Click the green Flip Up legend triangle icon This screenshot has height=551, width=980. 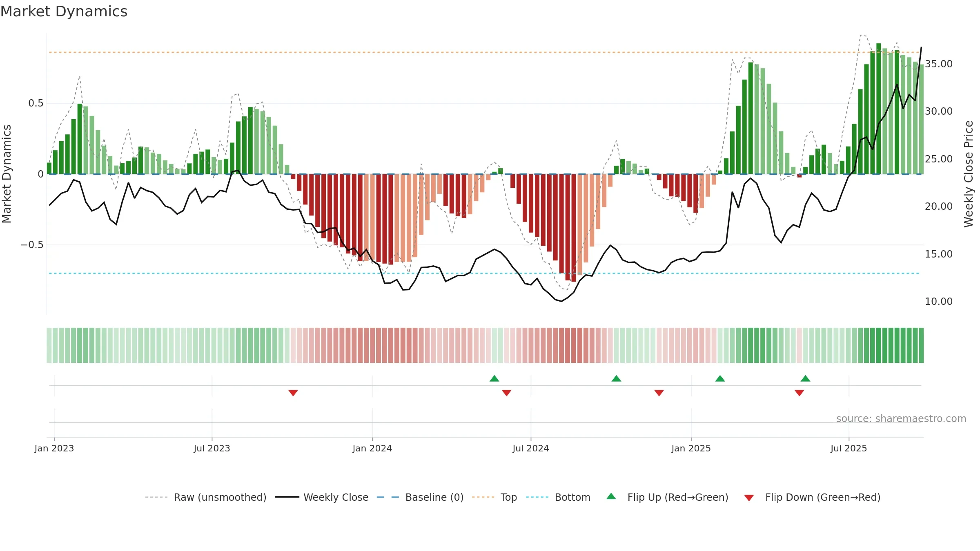[611, 496]
